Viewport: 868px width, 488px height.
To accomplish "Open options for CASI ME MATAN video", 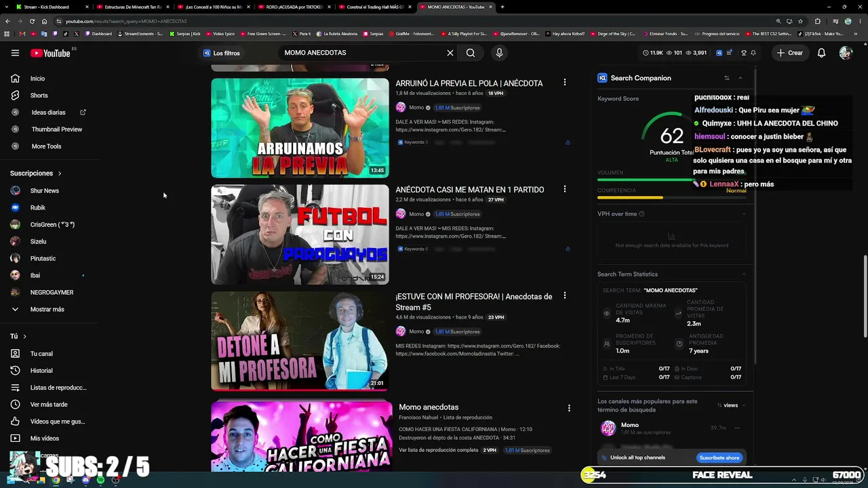I will [x=564, y=189].
